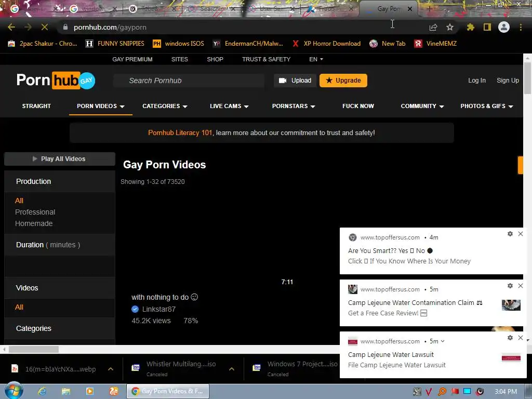The height and width of the screenshot is (399, 532).
Task: Open the Chrome profile avatar
Action: (x=504, y=27)
